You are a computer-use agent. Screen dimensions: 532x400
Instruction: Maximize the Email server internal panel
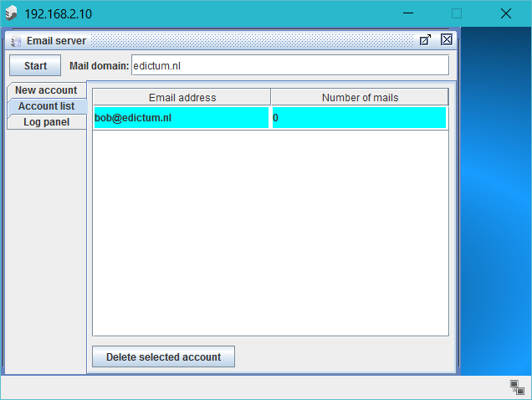point(425,40)
